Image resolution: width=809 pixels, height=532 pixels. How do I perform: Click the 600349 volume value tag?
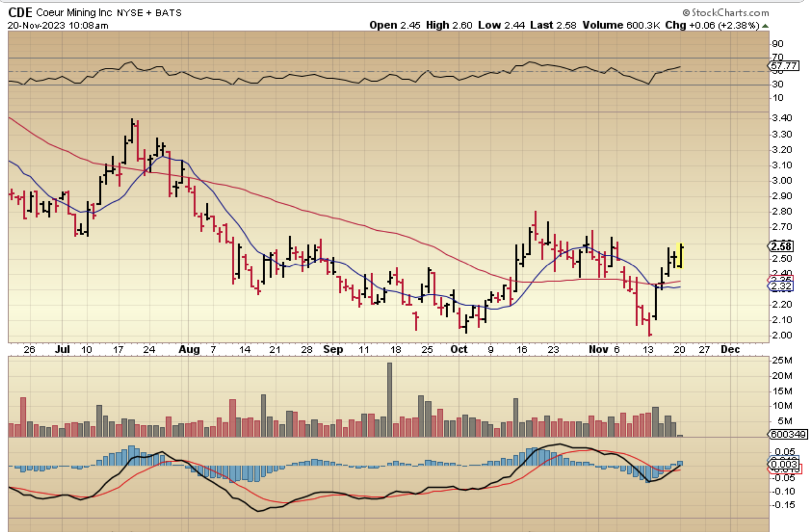pyautogui.click(x=788, y=434)
